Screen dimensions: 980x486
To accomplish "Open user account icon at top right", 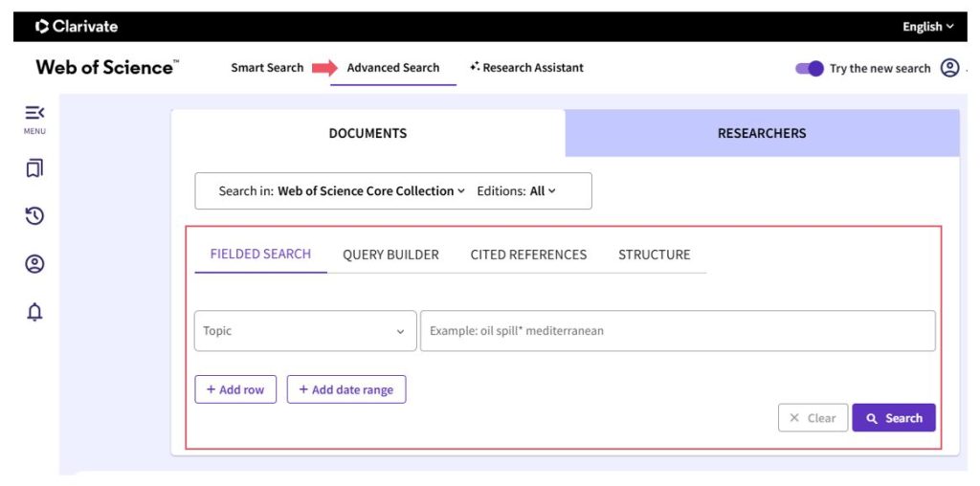I will [x=949, y=68].
